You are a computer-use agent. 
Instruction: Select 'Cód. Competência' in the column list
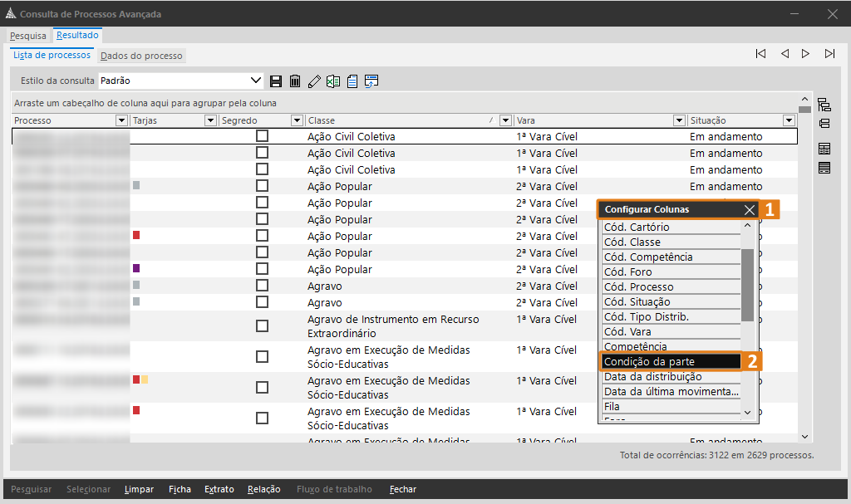point(671,257)
